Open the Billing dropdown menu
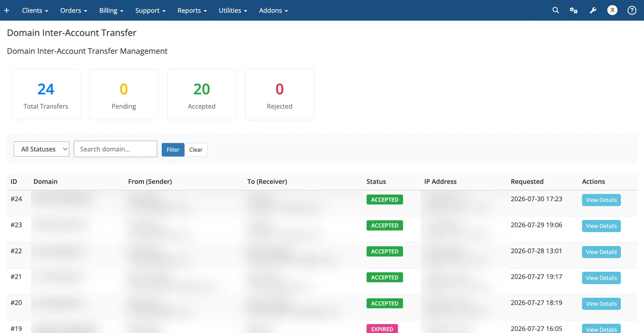The width and height of the screenshot is (644, 333). pyautogui.click(x=111, y=10)
